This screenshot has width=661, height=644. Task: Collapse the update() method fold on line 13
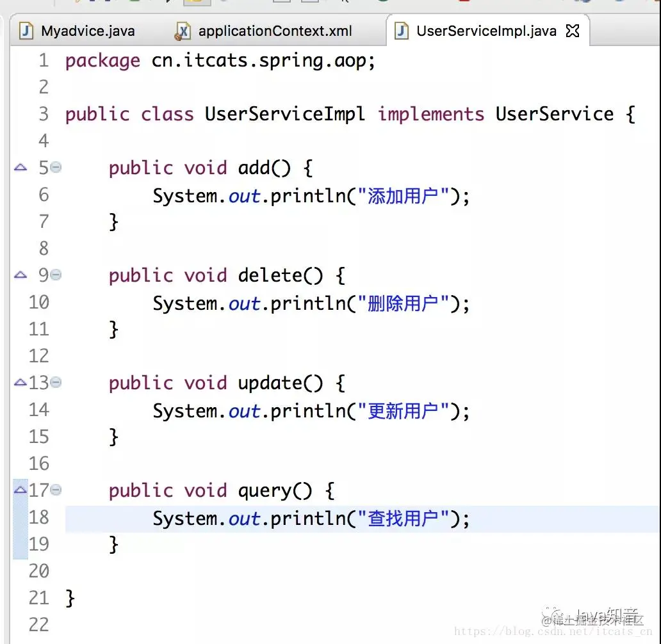coord(56,383)
